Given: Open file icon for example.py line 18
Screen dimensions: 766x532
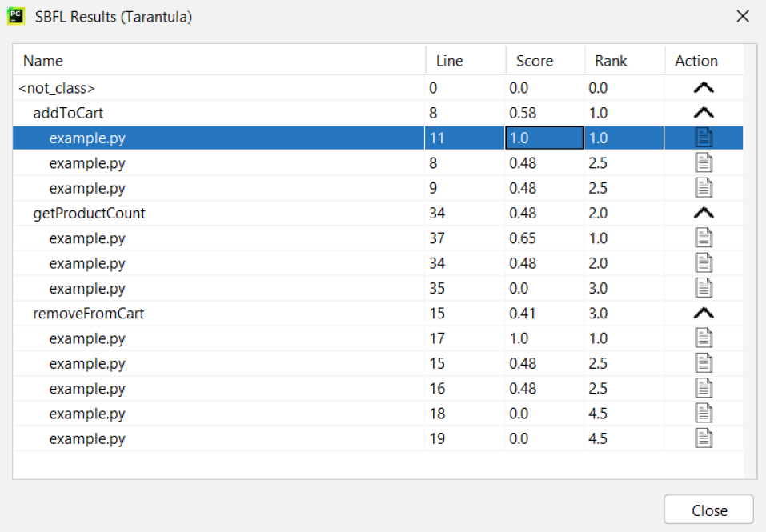Looking at the screenshot, I should (x=704, y=414).
